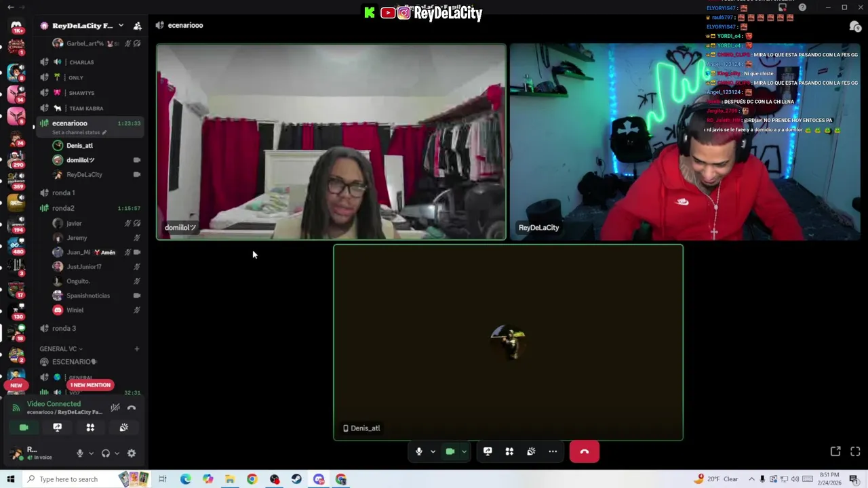Open input device options beside user panel mic
Screen dimensions: 868x488
tap(91, 453)
